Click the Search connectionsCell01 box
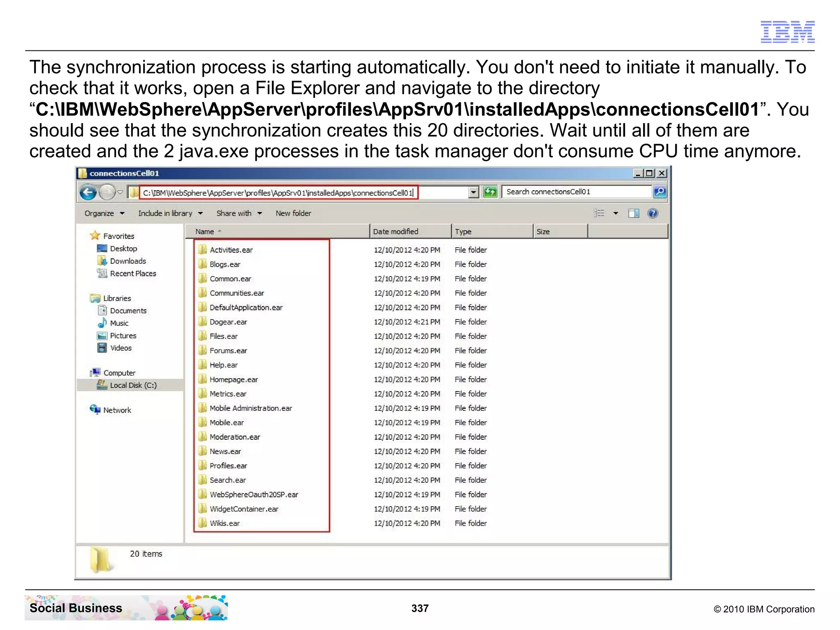 tap(577, 192)
